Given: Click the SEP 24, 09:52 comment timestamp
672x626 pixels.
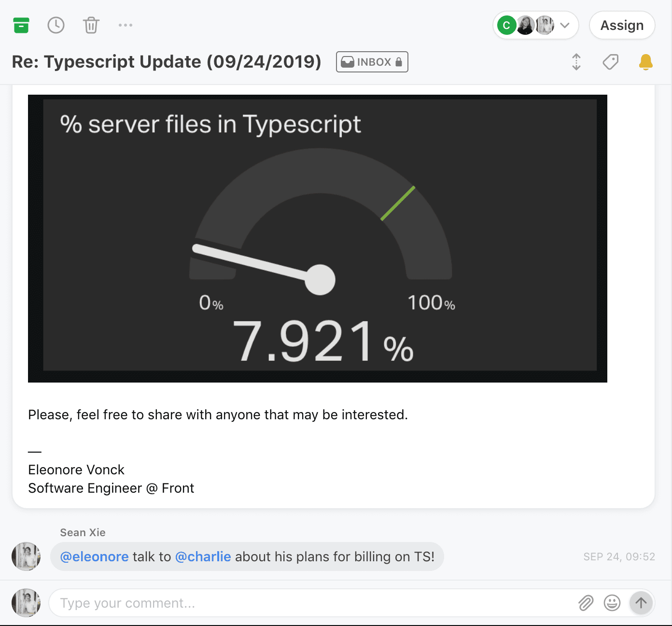Looking at the screenshot, I should click(619, 556).
